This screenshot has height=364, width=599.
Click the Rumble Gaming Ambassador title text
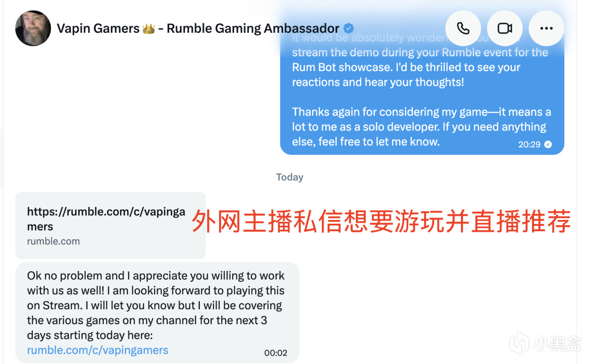(x=253, y=29)
